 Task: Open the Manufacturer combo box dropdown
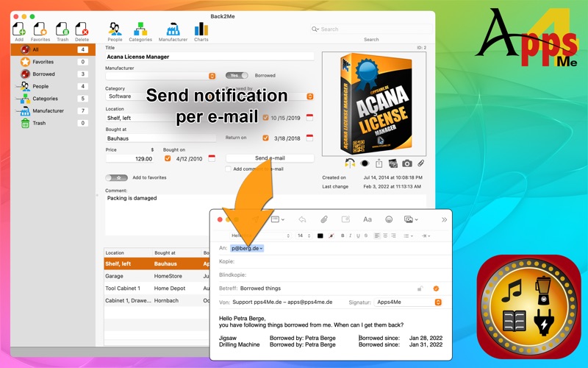[x=212, y=77]
